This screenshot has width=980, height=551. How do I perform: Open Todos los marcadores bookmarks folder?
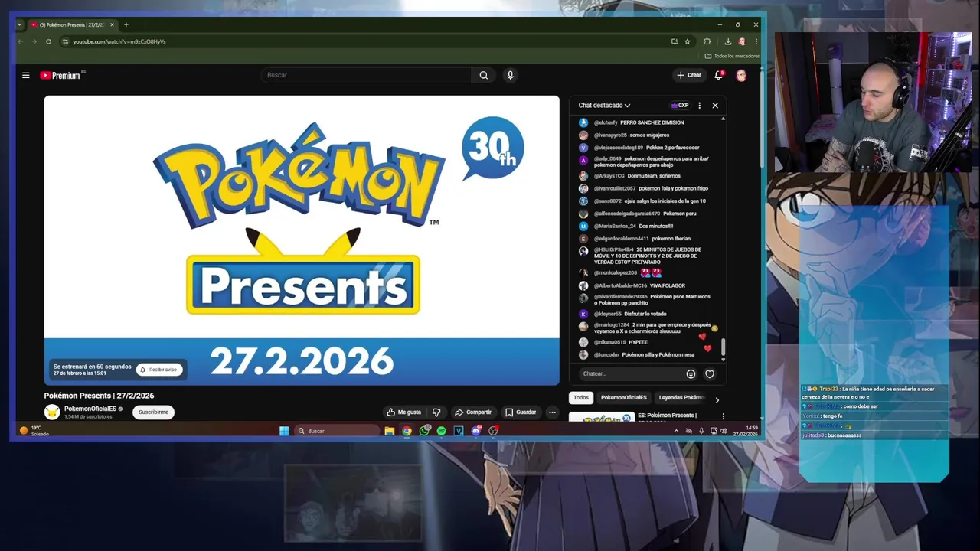click(x=731, y=56)
